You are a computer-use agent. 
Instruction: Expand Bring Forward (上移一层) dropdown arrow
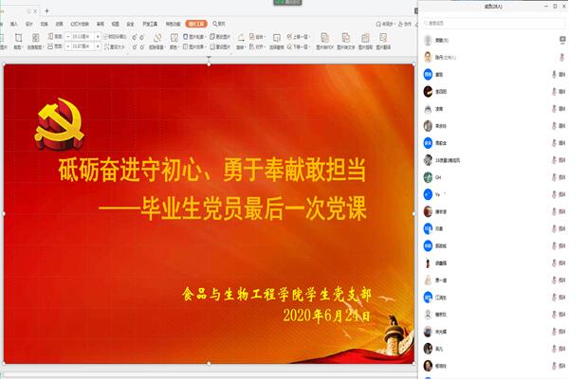[309, 37]
